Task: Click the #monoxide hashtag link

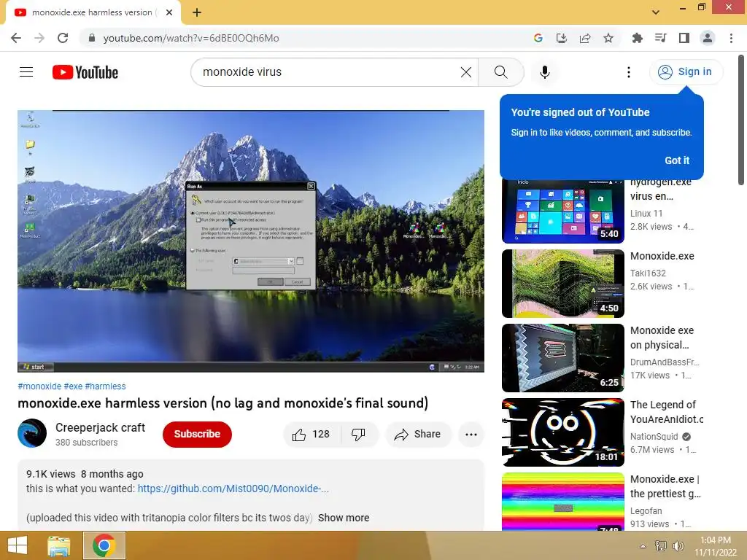Action: coord(39,386)
